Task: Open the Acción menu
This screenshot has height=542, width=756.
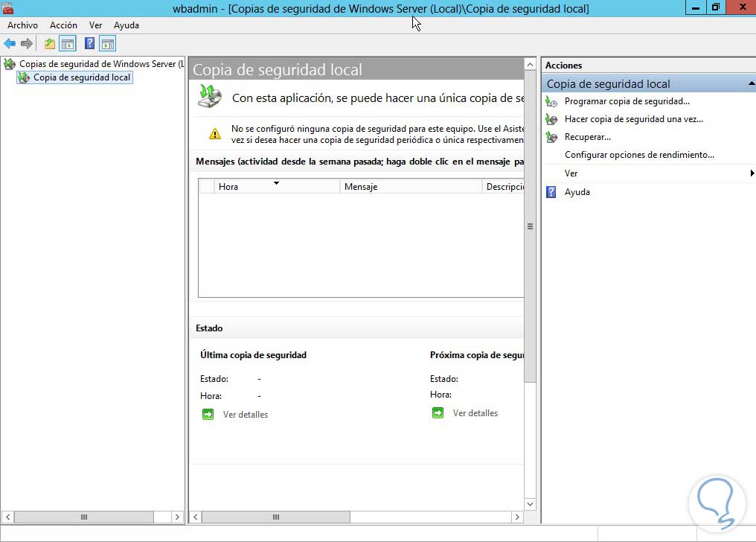Action: tap(63, 25)
